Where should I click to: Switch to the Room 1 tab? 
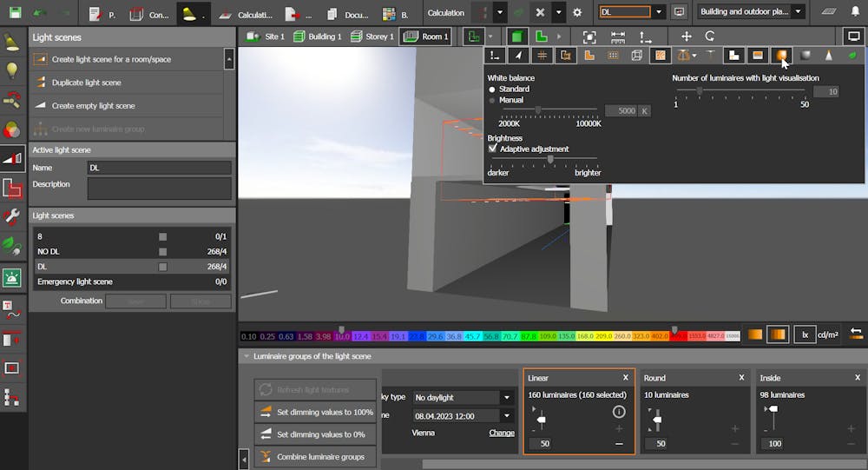click(425, 36)
